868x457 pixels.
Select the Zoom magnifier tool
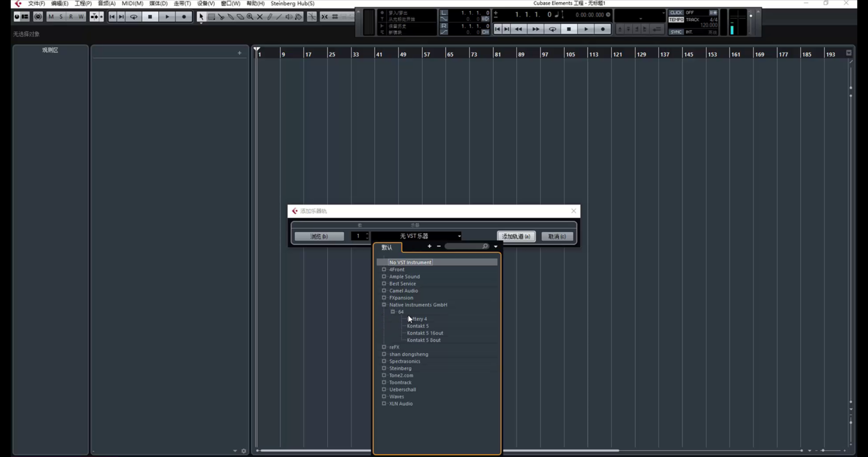[250, 17]
